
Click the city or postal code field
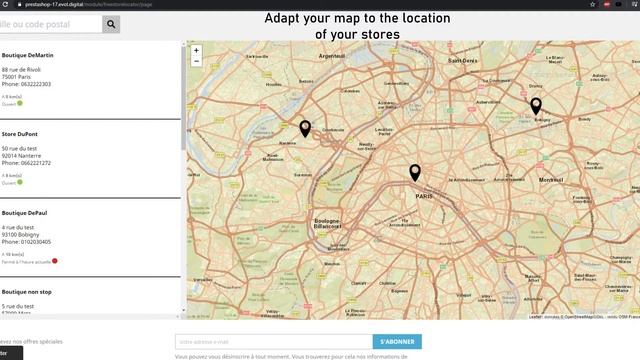pos(50,24)
